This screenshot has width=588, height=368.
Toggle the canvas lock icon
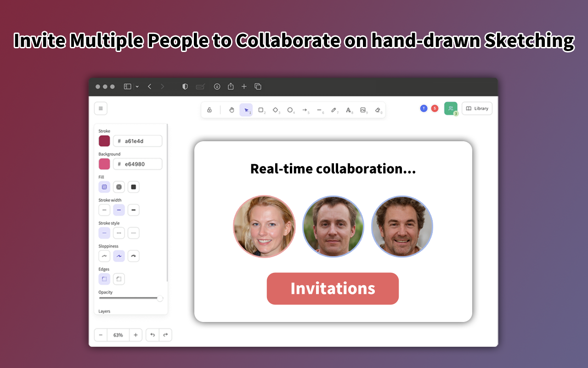pyautogui.click(x=209, y=110)
